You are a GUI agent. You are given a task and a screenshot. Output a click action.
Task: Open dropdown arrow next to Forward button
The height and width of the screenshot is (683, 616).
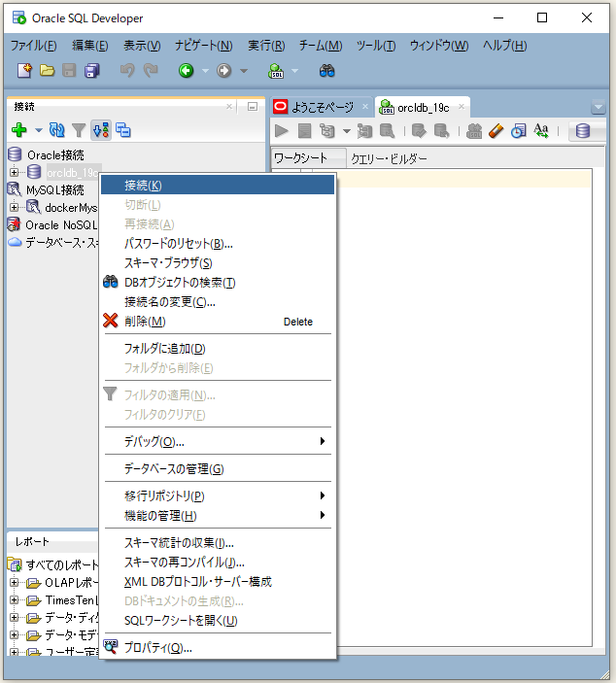click(244, 71)
